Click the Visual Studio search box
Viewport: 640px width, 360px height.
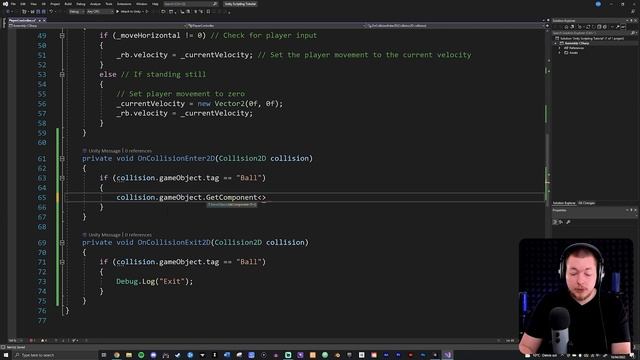[190, 4]
